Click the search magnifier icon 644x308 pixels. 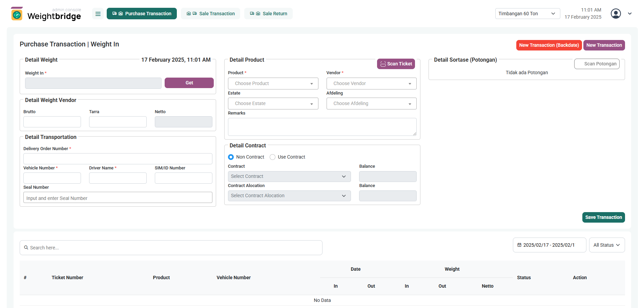[x=26, y=248]
